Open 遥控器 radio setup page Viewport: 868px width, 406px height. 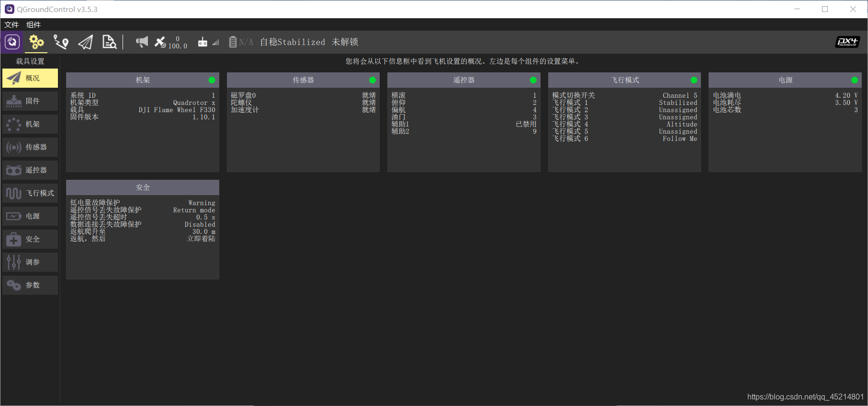tap(30, 170)
